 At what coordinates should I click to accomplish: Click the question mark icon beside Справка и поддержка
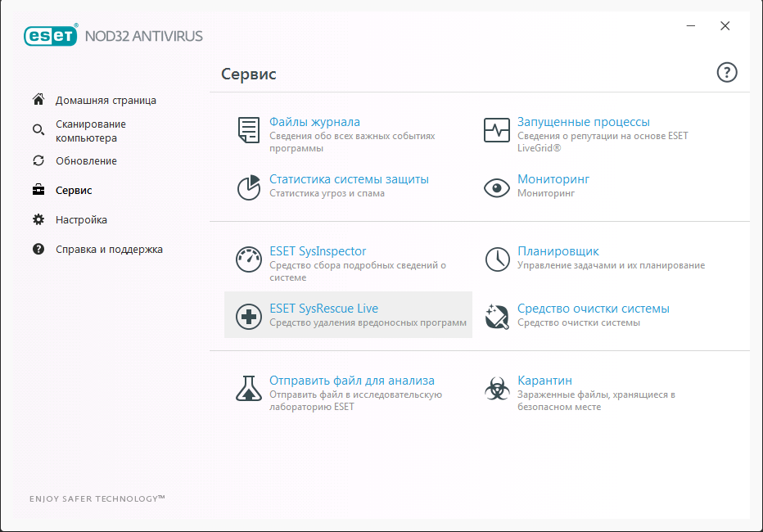tap(38, 249)
